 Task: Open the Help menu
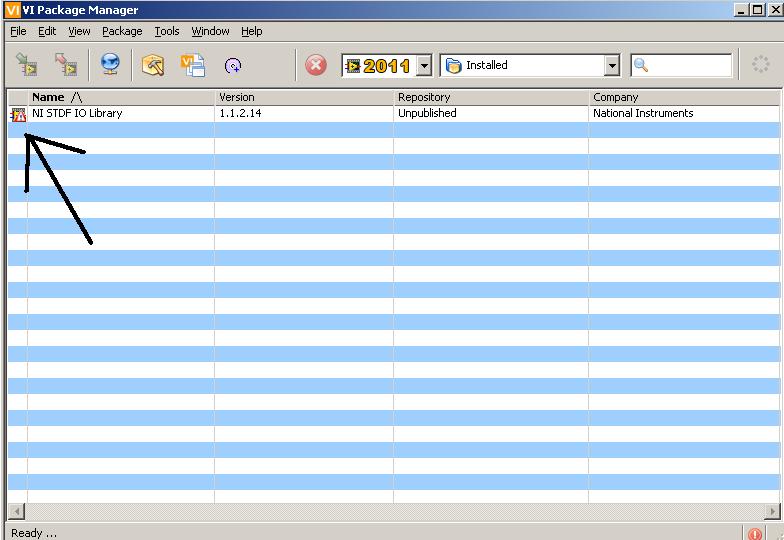coord(252,31)
